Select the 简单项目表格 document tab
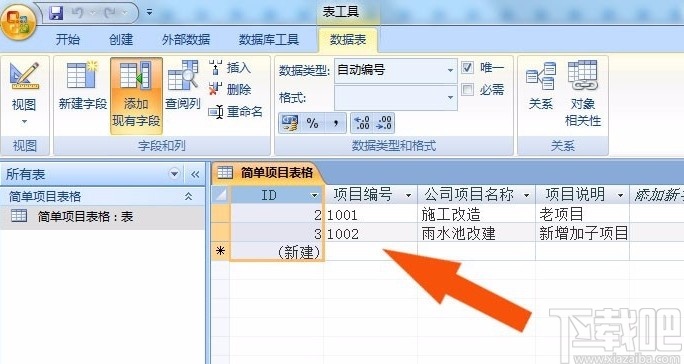Viewport: 684px width, 364px height. 269,173
